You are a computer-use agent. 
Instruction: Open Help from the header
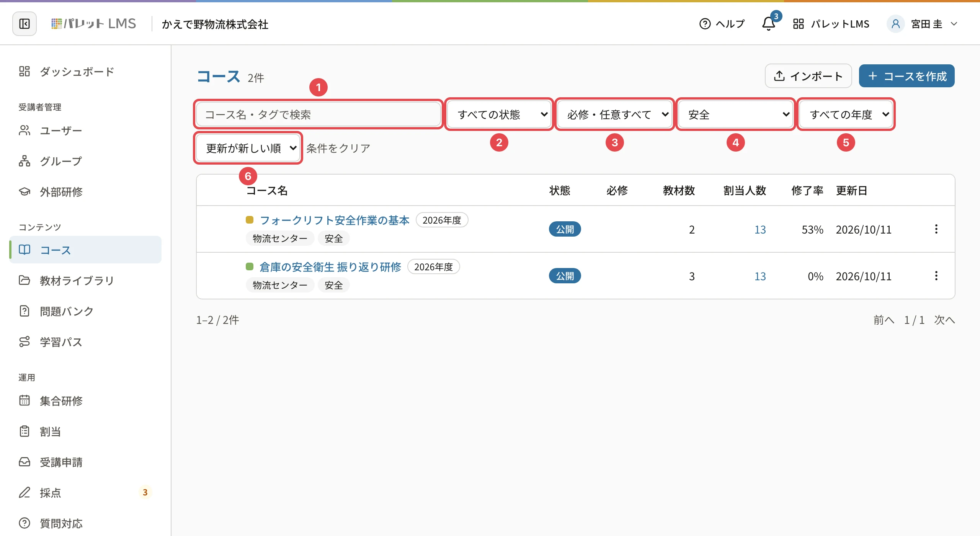click(722, 24)
